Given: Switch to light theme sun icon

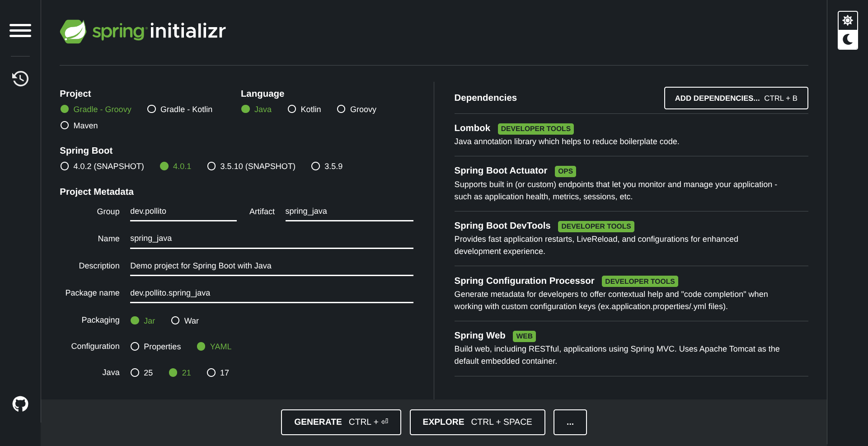Looking at the screenshot, I should tap(847, 21).
